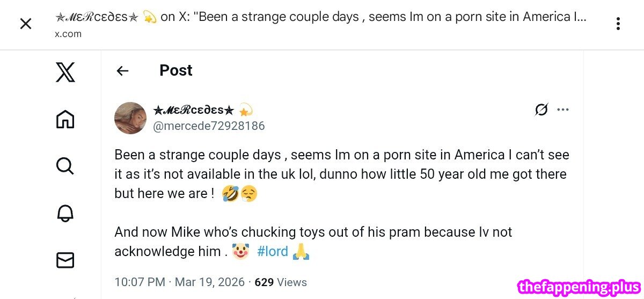Open the post's three-dot More menu
The image size is (644, 299).
[562, 110]
